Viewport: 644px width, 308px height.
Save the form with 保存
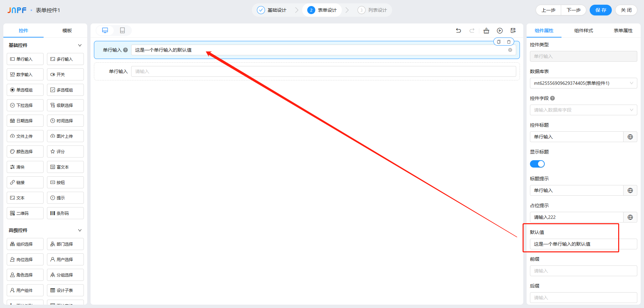point(601,10)
